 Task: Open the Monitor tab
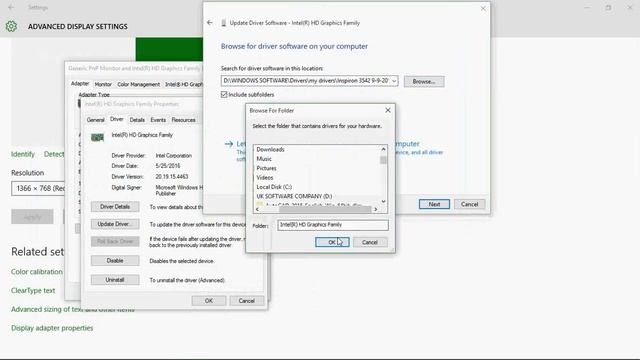click(x=103, y=84)
